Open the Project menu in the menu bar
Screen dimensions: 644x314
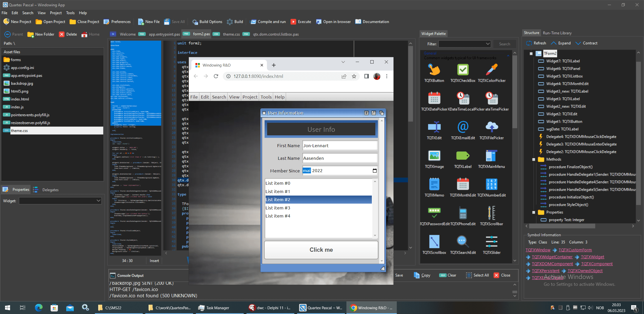[x=56, y=13]
